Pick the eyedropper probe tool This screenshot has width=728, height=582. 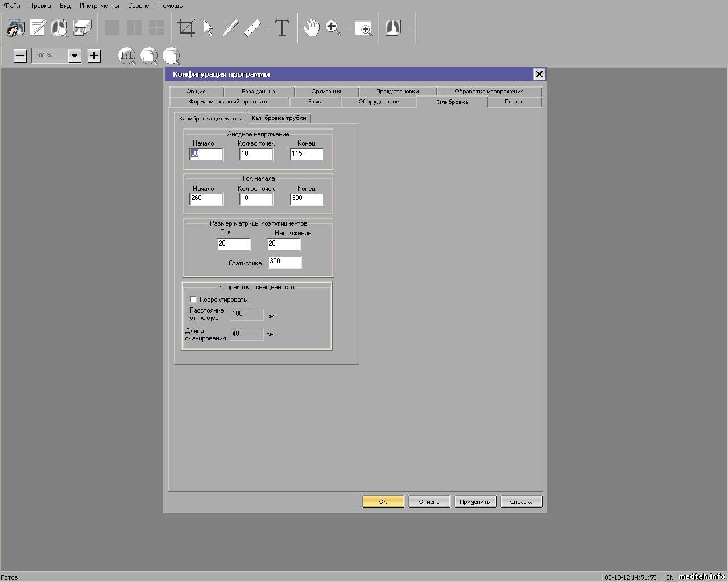click(x=229, y=28)
